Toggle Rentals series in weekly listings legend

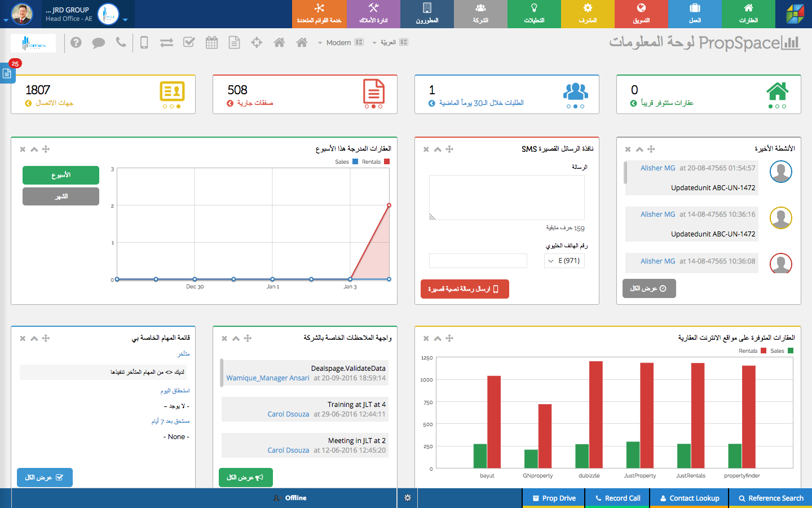point(376,162)
